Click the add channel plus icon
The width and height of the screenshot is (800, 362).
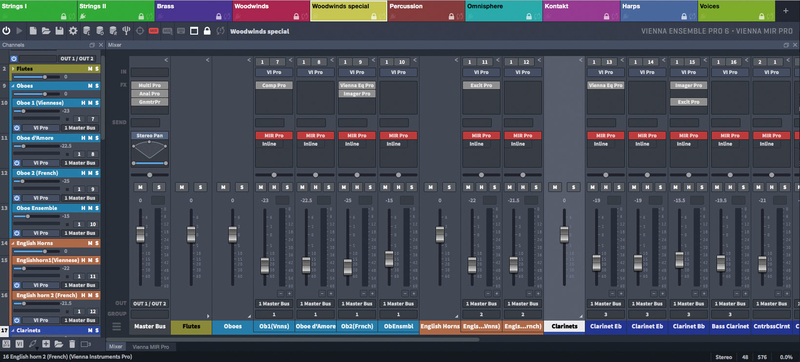coord(46,344)
